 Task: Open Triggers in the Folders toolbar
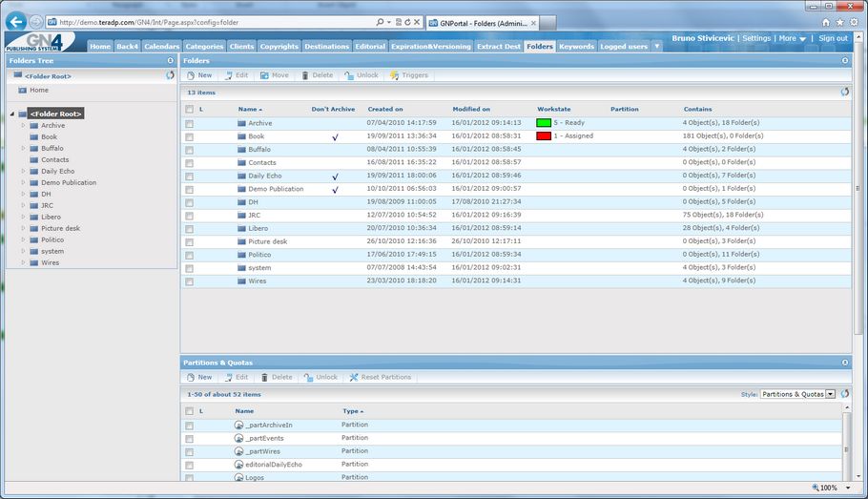pyautogui.click(x=409, y=75)
